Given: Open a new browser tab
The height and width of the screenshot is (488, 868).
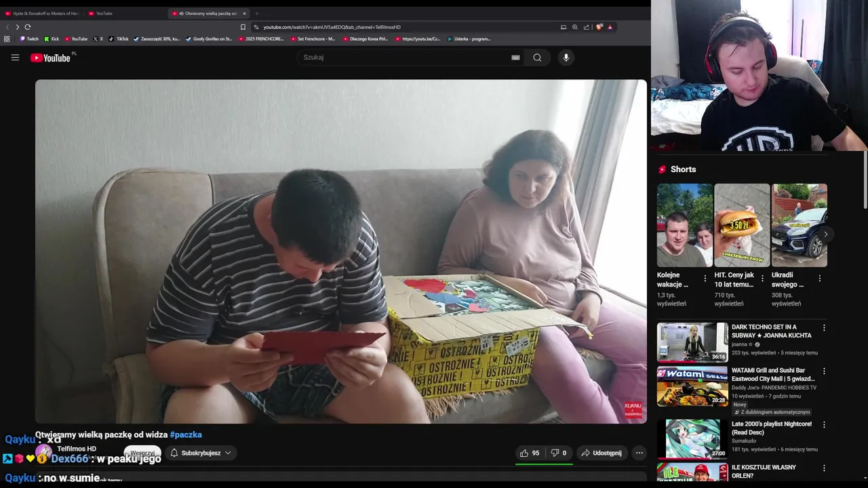Looking at the screenshot, I should tap(256, 14).
